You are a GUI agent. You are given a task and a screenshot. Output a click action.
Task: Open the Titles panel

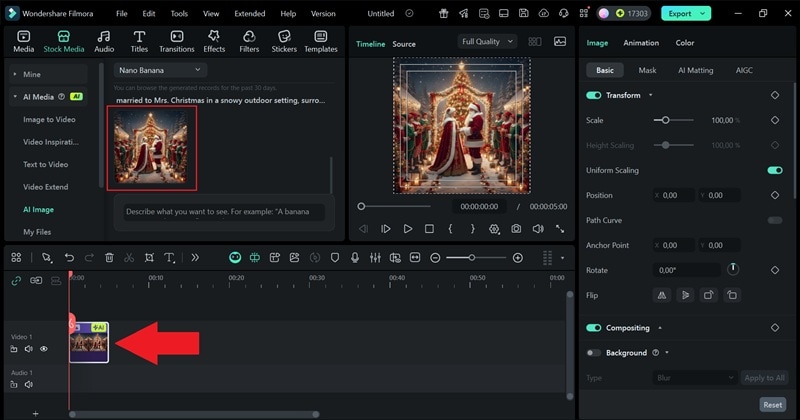(139, 42)
